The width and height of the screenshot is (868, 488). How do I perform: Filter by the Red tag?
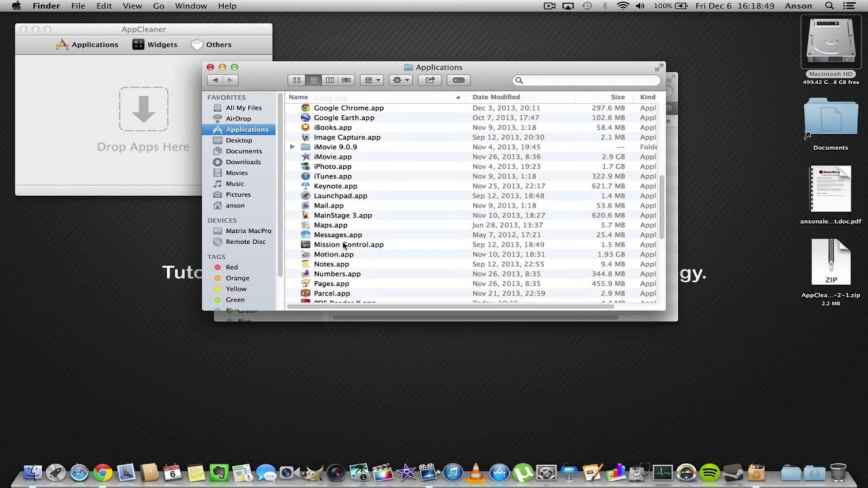(231, 267)
